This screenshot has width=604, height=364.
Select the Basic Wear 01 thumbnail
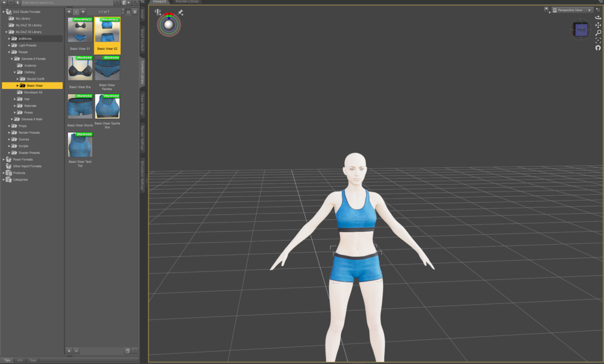pos(80,30)
